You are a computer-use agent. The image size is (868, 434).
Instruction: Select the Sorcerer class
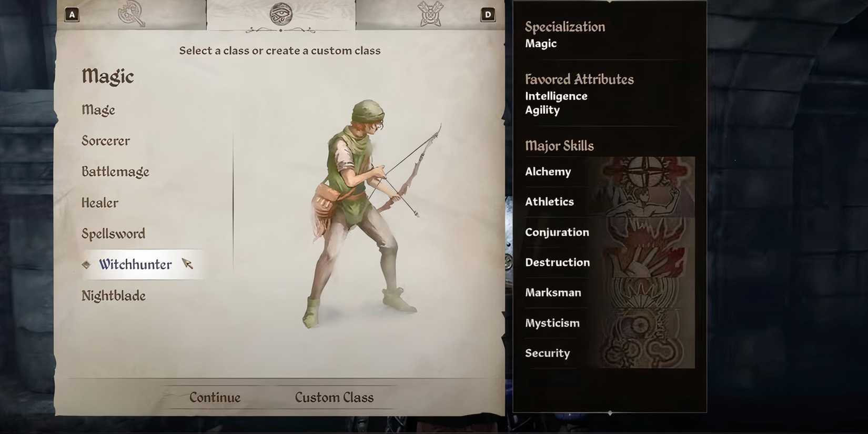pyautogui.click(x=106, y=141)
